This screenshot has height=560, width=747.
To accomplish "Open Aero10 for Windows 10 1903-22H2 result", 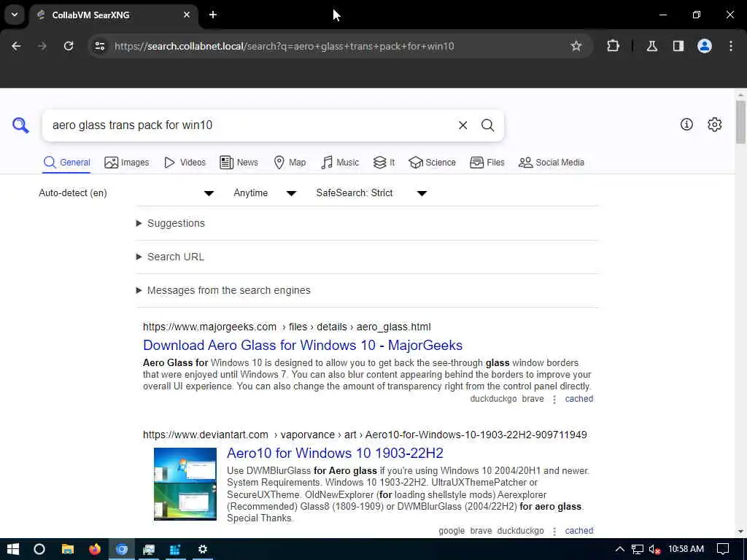I will click(x=335, y=453).
